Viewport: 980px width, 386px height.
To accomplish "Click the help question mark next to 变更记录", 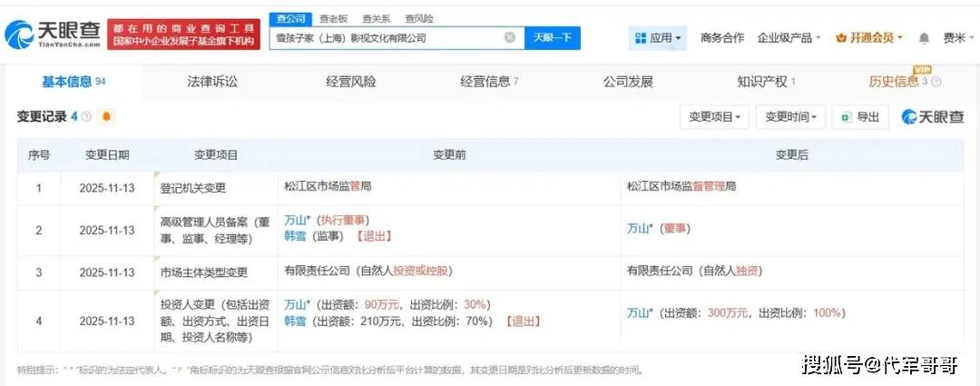I will coord(87,117).
